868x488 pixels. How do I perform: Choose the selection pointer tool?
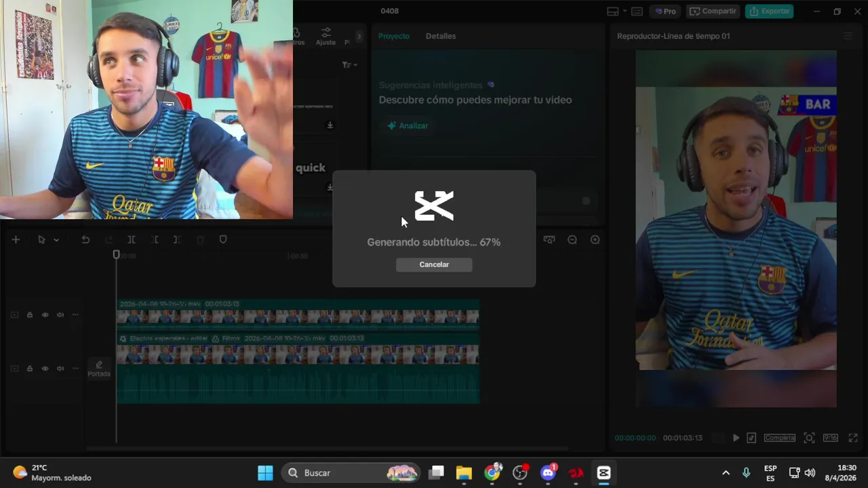pos(41,239)
